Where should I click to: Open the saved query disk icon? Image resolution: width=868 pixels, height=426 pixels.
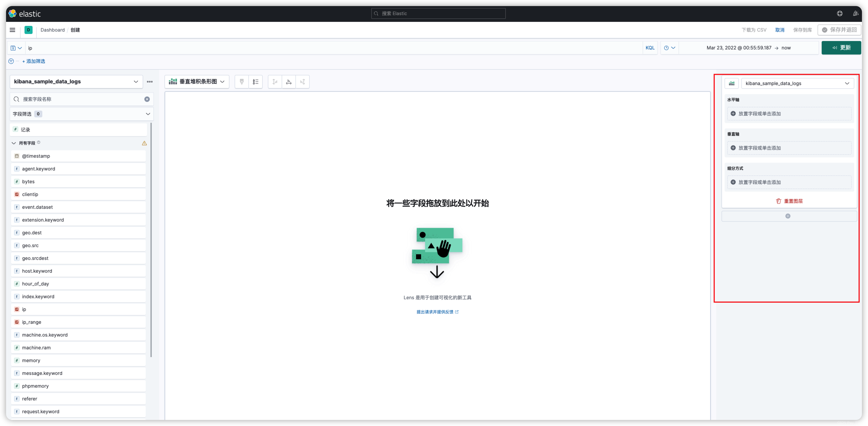(x=16, y=48)
